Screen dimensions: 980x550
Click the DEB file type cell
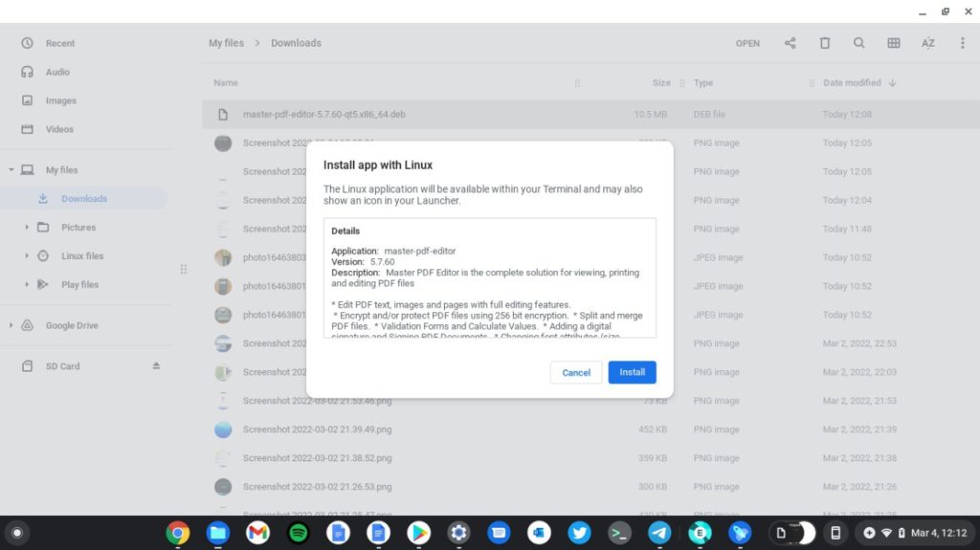pyautogui.click(x=709, y=115)
